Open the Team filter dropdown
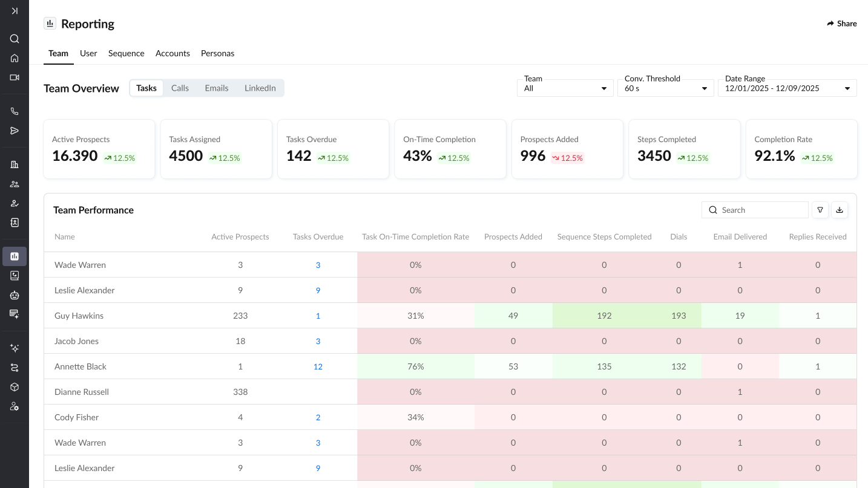868x488 pixels. point(565,88)
